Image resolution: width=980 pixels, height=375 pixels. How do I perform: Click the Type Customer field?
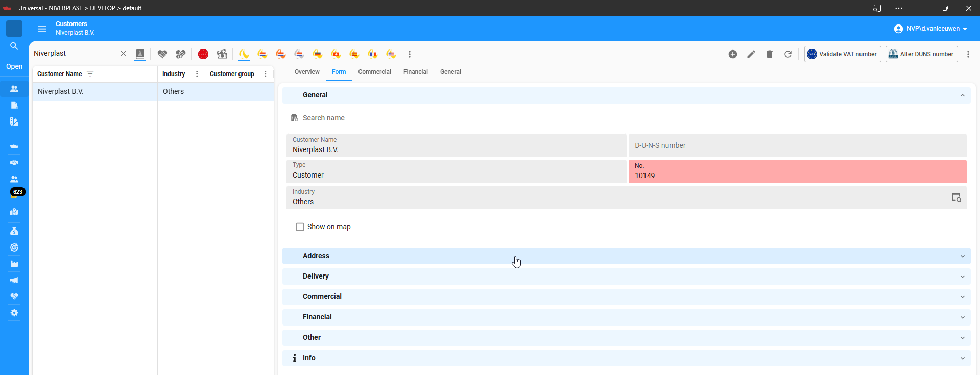pos(457,171)
